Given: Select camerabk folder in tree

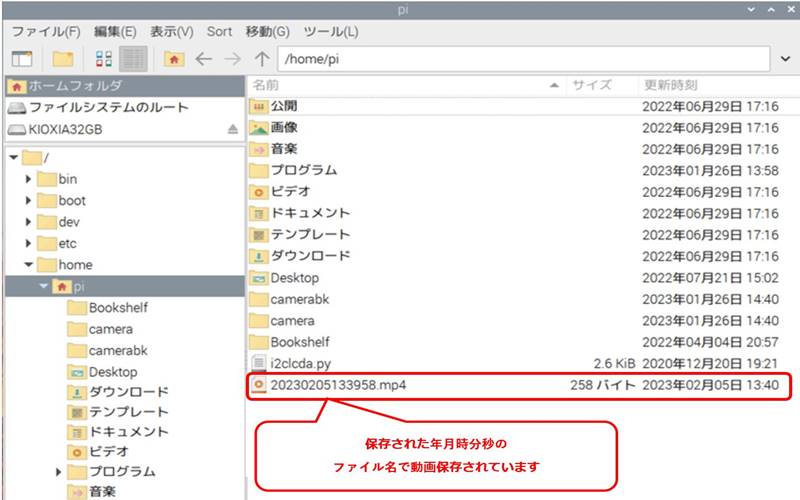Looking at the screenshot, I should (x=108, y=351).
